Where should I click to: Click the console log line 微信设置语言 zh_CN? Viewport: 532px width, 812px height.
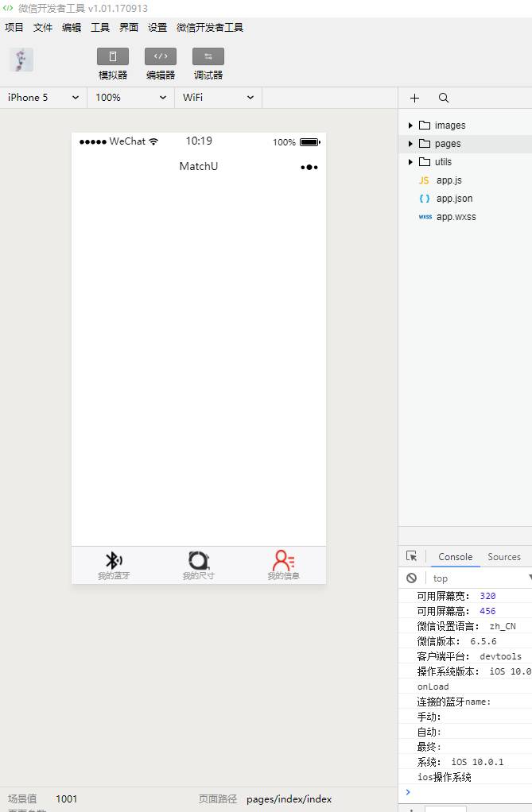point(465,626)
